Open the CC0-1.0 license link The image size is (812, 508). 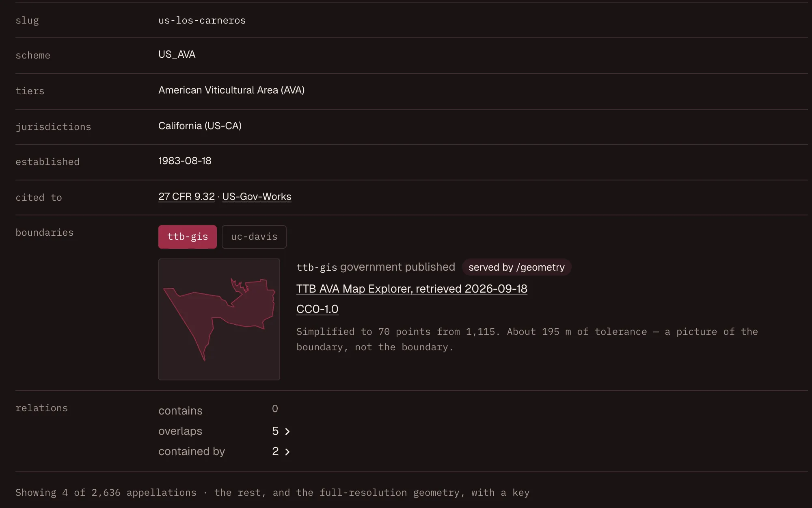coord(317,309)
